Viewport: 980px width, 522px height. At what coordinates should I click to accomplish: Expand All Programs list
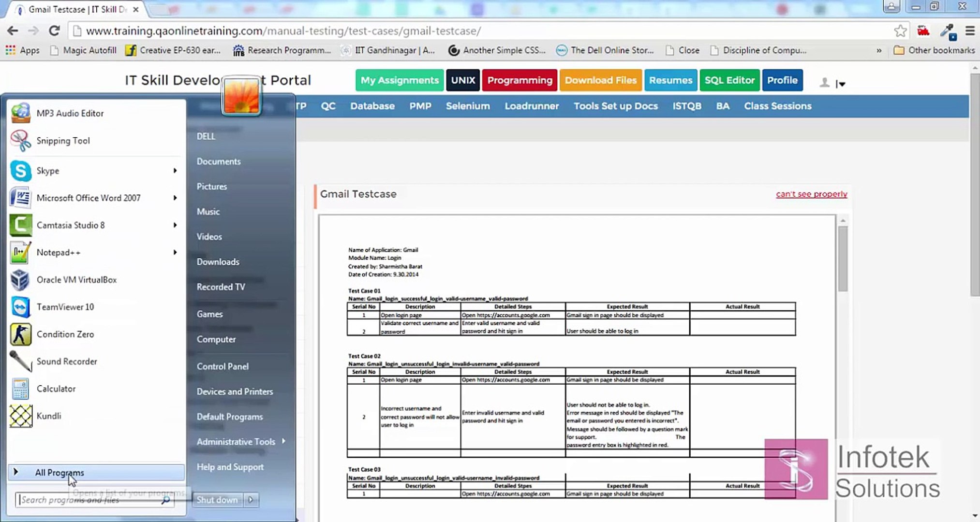pos(96,473)
